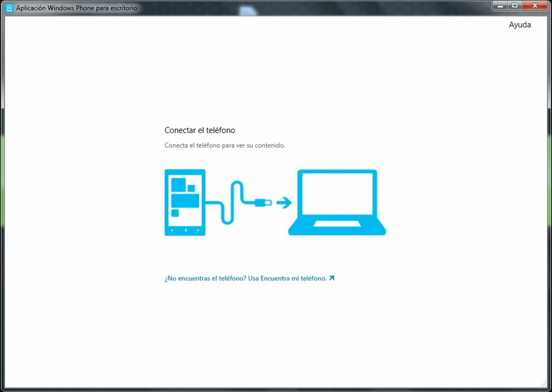This screenshot has width=552, height=392.
Task: Click the external arrow icon beside the Encuentra link
Action: pos(332,278)
